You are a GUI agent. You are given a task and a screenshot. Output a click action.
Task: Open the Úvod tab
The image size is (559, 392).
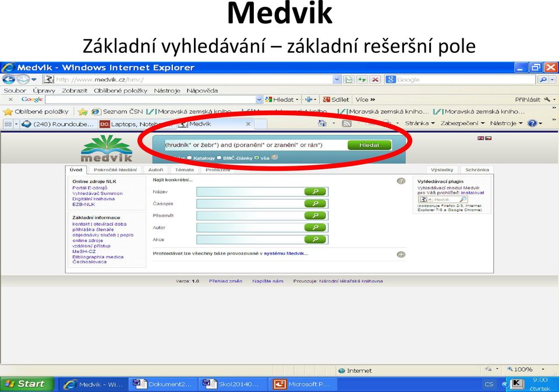click(x=76, y=170)
